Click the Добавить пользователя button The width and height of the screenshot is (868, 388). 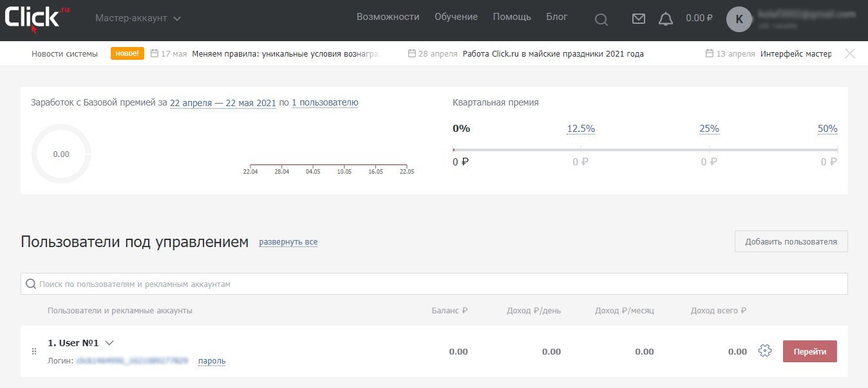pos(791,241)
